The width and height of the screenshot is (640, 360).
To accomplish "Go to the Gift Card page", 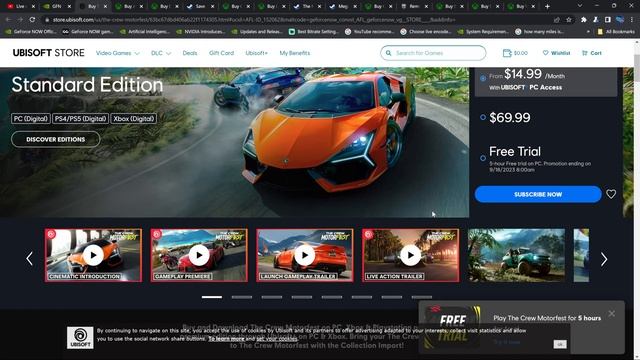I will 221,53.
